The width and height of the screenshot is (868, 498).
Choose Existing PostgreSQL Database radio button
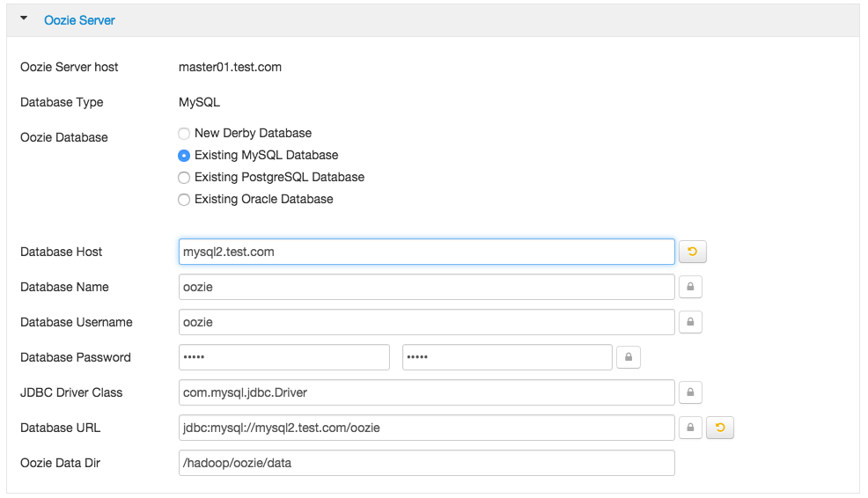coord(184,178)
